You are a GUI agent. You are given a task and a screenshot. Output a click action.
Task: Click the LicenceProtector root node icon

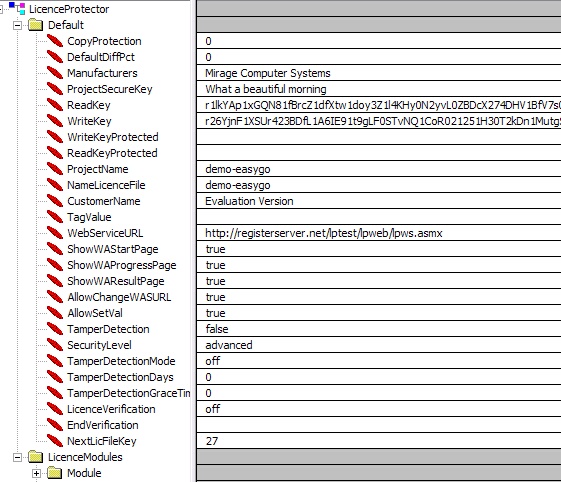pos(17,8)
